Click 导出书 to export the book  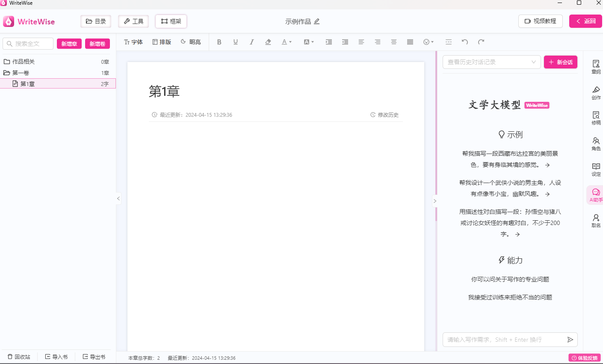tap(94, 357)
